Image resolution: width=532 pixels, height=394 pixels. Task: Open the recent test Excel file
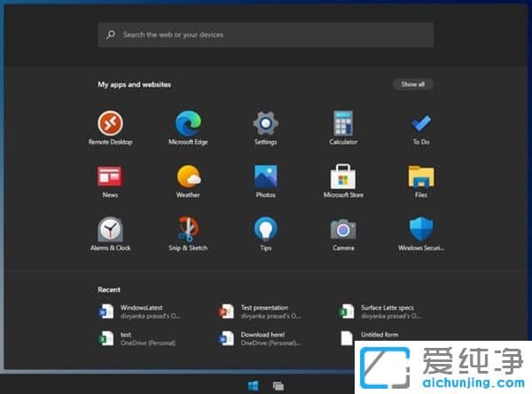137,338
